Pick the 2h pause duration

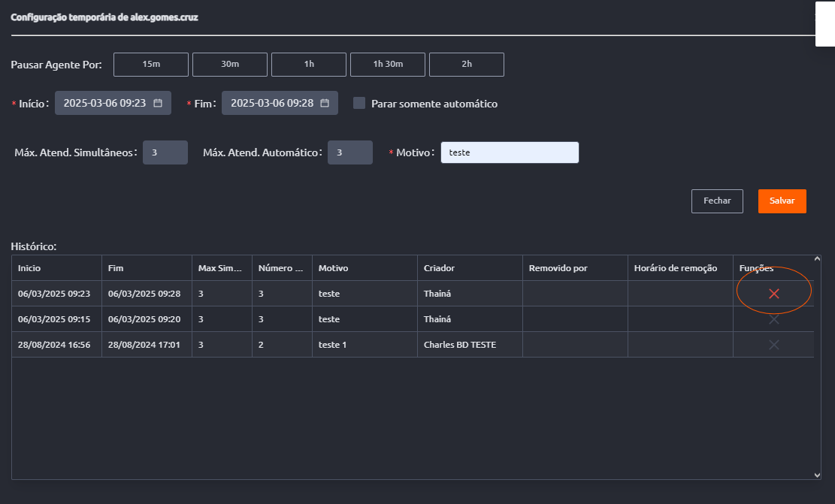coord(467,65)
